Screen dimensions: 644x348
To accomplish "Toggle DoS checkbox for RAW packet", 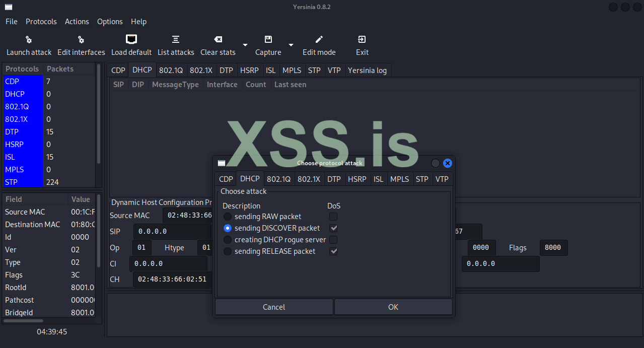I will point(333,217).
